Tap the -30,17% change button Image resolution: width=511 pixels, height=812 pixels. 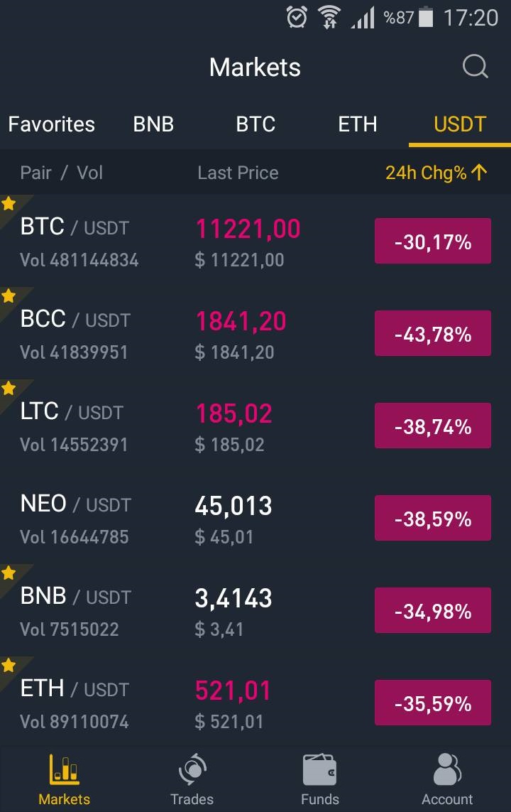click(x=433, y=242)
